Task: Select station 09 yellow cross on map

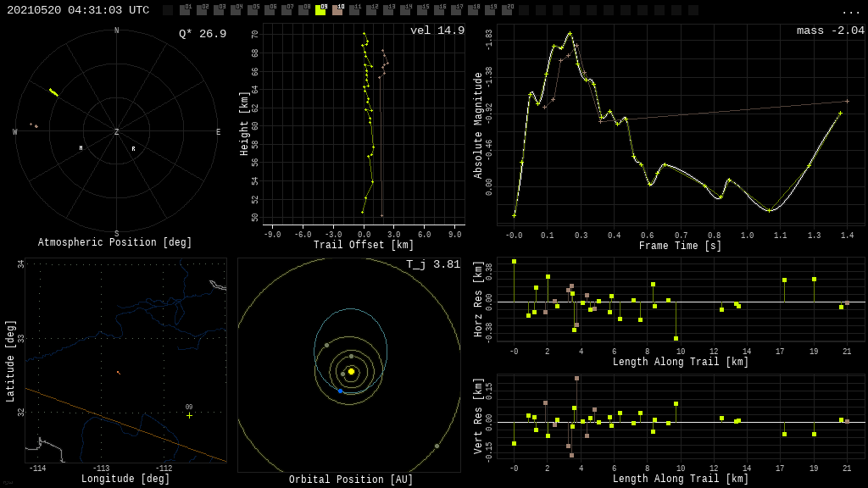Action: [189, 415]
